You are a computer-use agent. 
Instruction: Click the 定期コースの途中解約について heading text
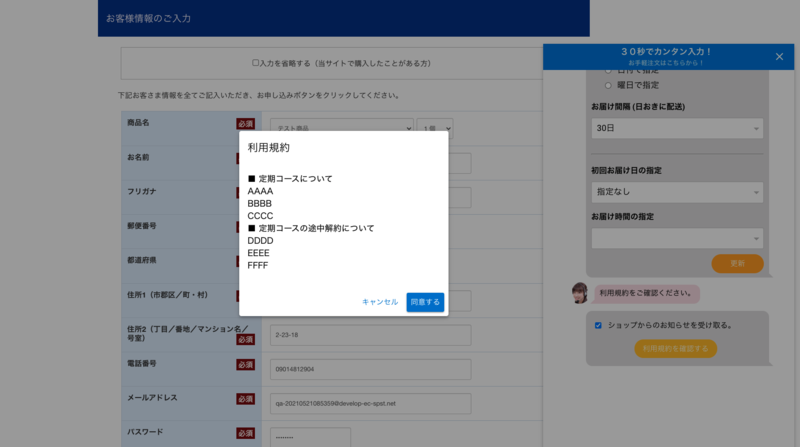pos(316,228)
